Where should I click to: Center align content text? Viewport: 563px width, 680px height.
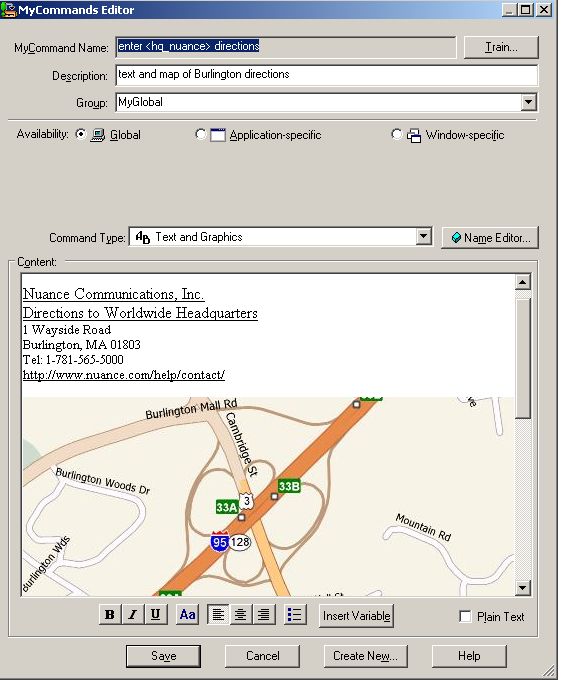pyautogui.click(x=241, y=615)
